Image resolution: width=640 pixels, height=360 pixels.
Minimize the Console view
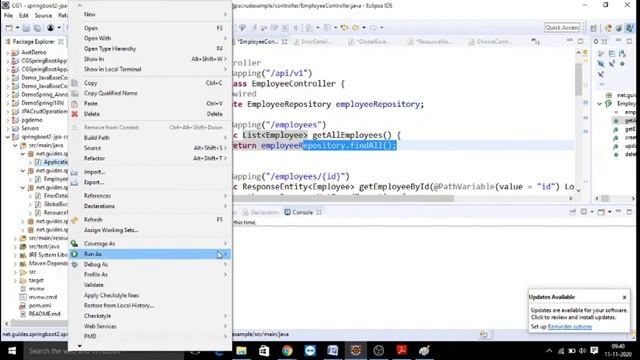[618, 212]
